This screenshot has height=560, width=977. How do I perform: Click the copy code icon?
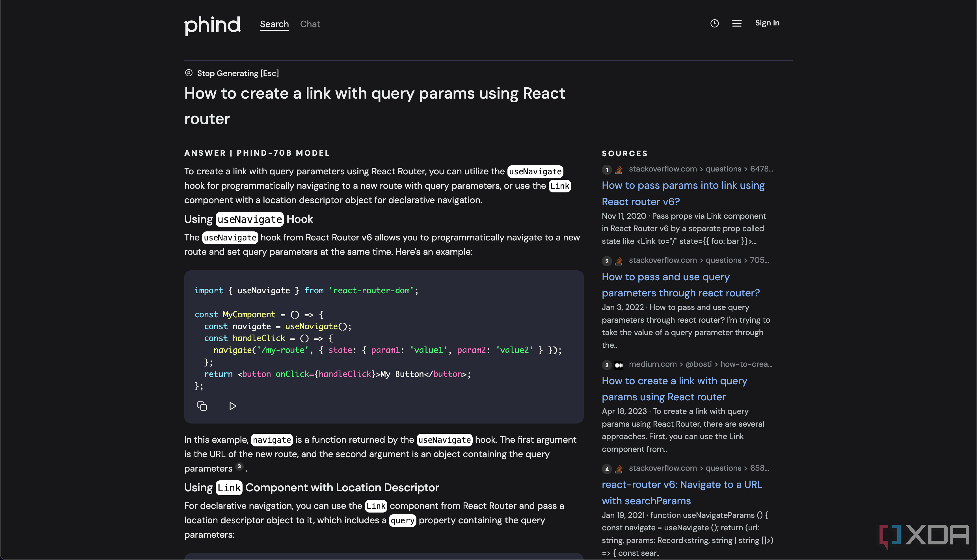[x=201, y=406]
